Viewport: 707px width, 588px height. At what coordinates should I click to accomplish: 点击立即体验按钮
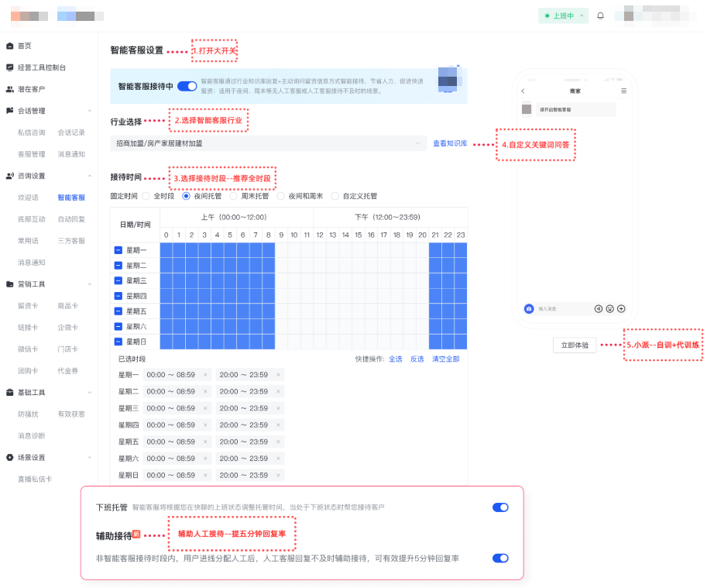575,345
